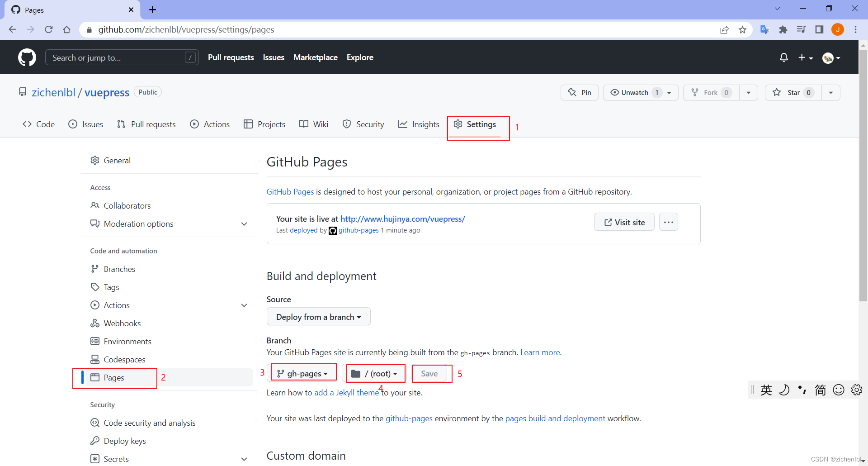Open the vuepress repository link

[x=107, y=92]
